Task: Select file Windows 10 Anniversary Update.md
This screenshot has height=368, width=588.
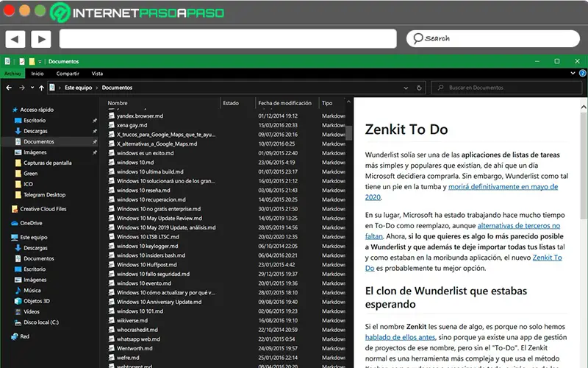Action: [159, 302]
